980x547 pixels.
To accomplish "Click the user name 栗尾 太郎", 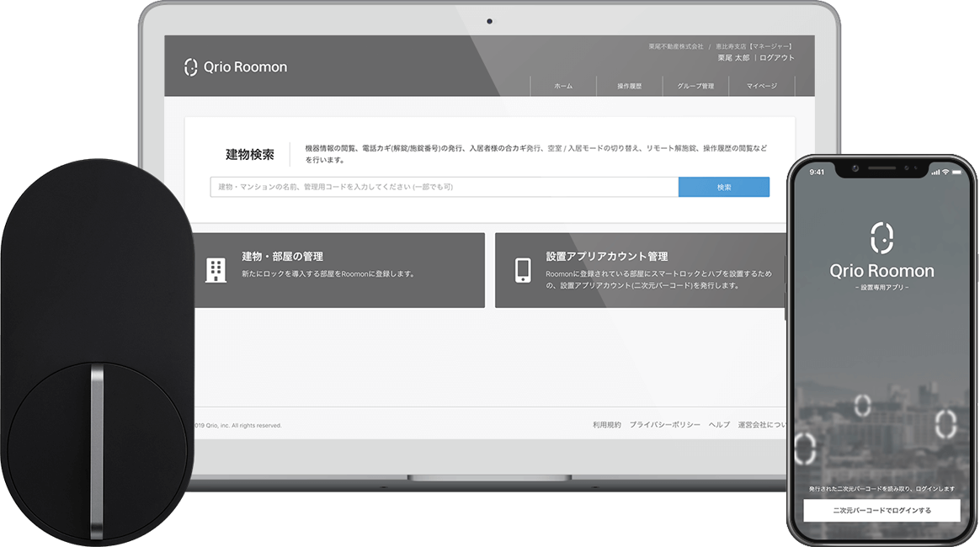I will [x=733, y=57].
